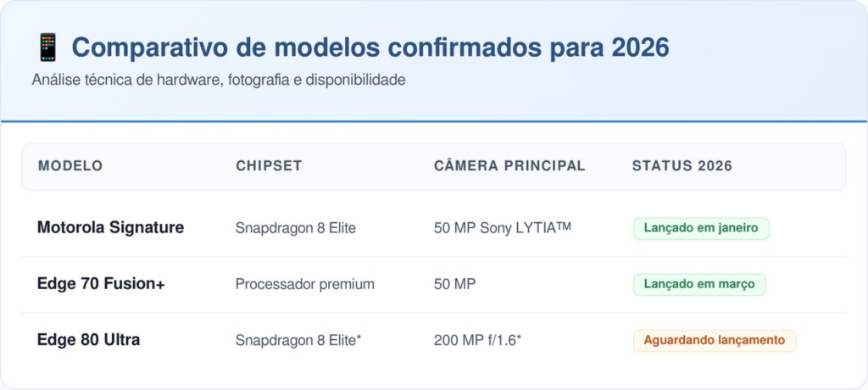Select the Motorola Signature model name

(x=110, y=228)
